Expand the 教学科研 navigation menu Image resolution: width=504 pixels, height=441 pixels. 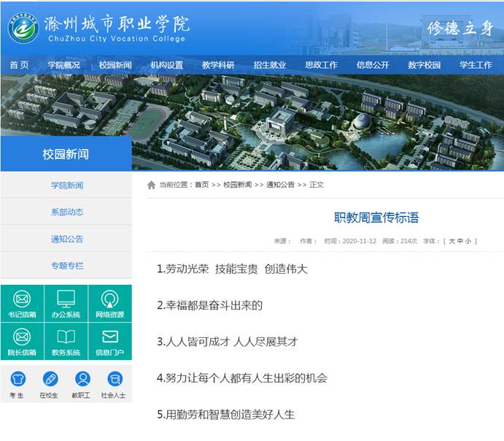tap(218, 65)
